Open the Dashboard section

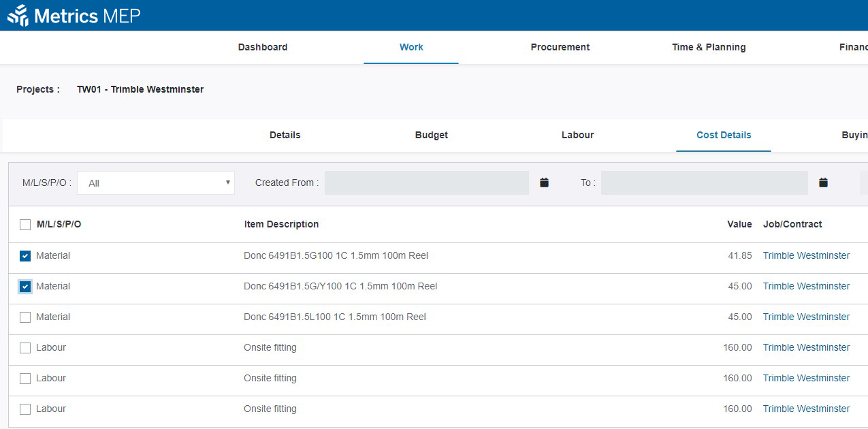[x=262, y=47]
